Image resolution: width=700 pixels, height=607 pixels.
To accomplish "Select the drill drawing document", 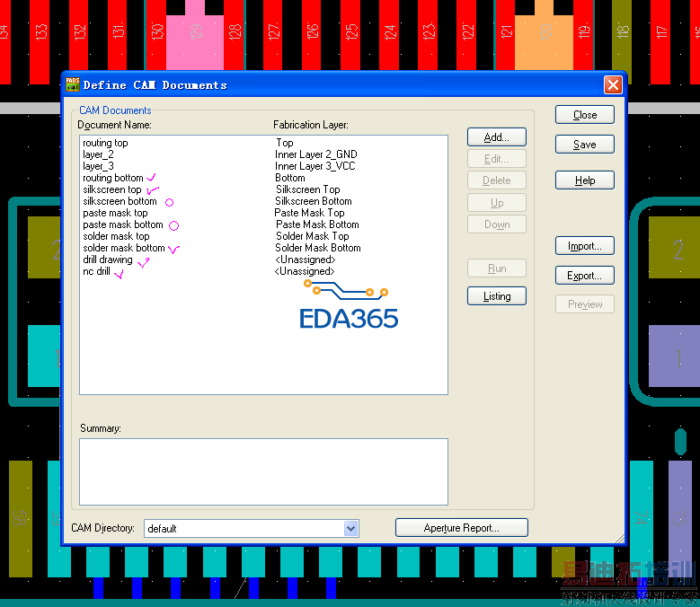I will pyautogui.click(x=108, y=260).
